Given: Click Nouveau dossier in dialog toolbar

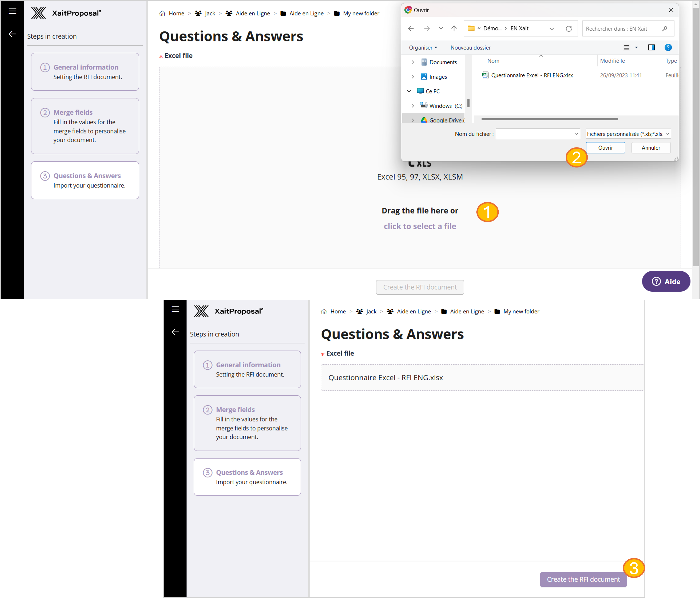Looking at the screenshot, I should (x=470, y=48).
